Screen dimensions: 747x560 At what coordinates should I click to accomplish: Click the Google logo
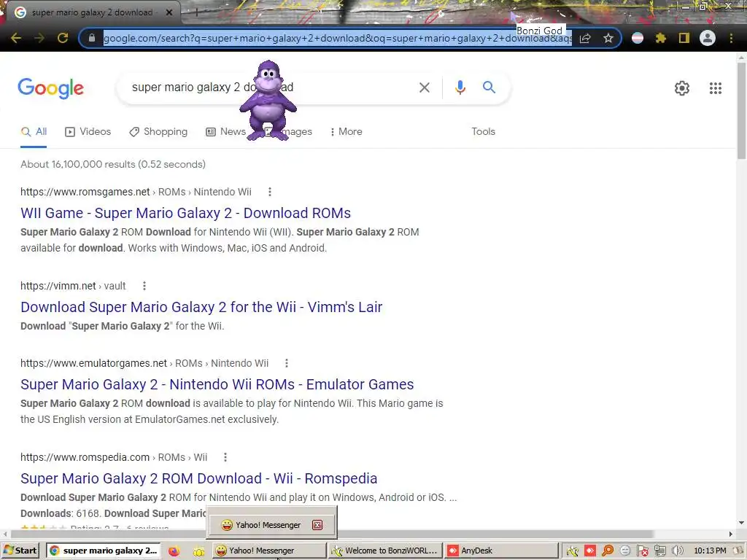point(51,88)
